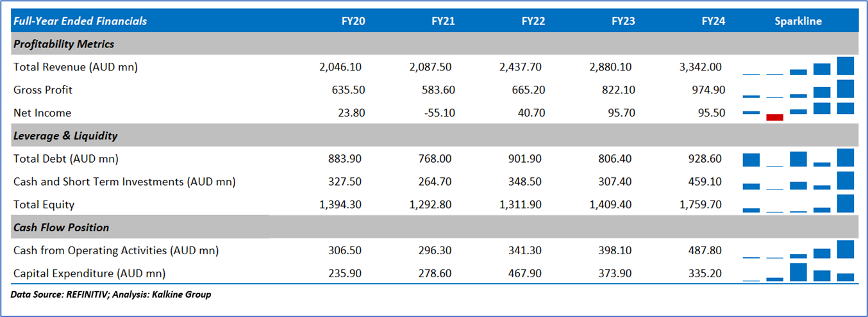Image resolution: width=868 pixels, height=317 pixels.
Task: Select the Cash Flow Position section heading
Action: 62,227
